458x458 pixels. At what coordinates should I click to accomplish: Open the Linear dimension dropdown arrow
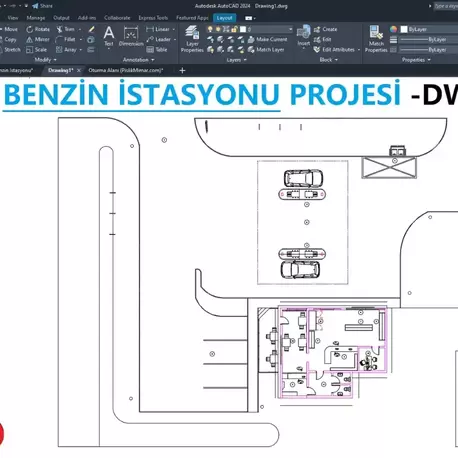(x=174, y=29)
